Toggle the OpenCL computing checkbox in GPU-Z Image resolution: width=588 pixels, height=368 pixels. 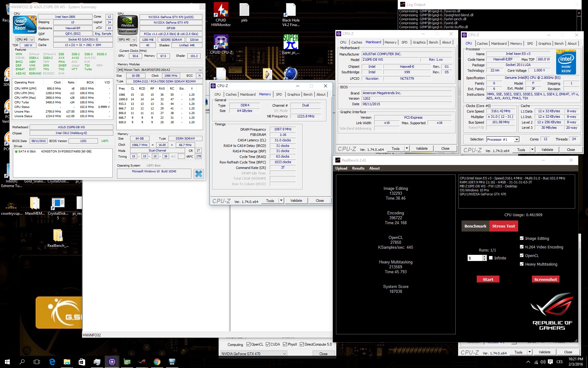(x=249, y=344)
